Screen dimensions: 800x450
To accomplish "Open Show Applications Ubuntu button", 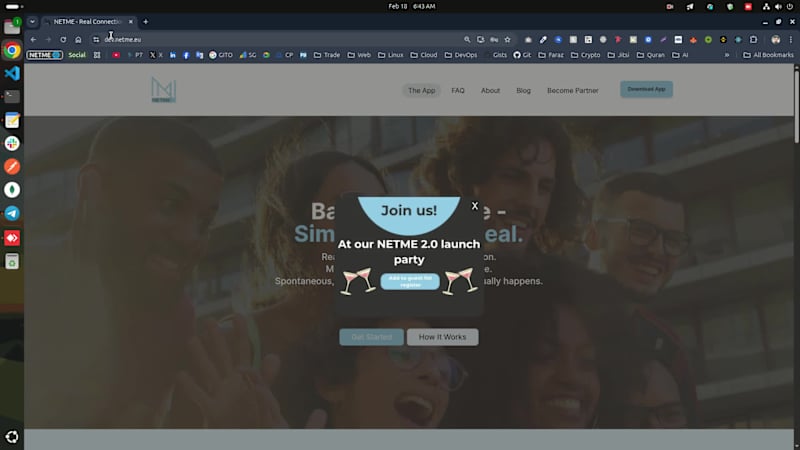I will coord(12,437).
